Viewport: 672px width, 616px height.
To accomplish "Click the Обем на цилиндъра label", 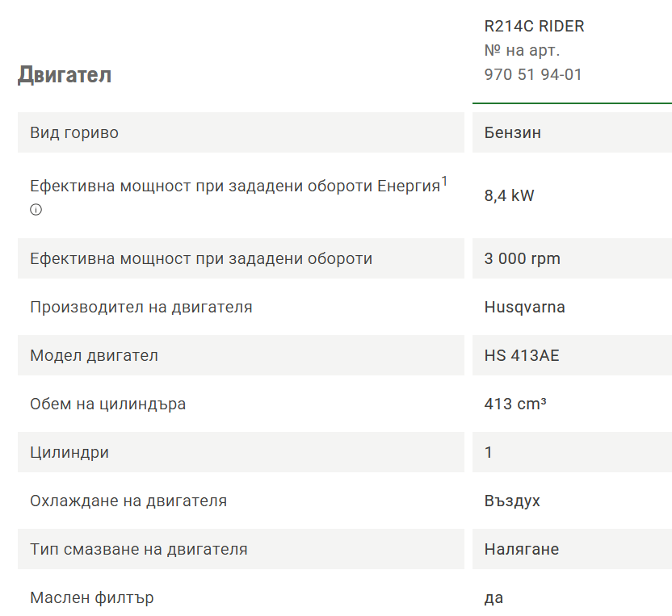I will point(107,404).
